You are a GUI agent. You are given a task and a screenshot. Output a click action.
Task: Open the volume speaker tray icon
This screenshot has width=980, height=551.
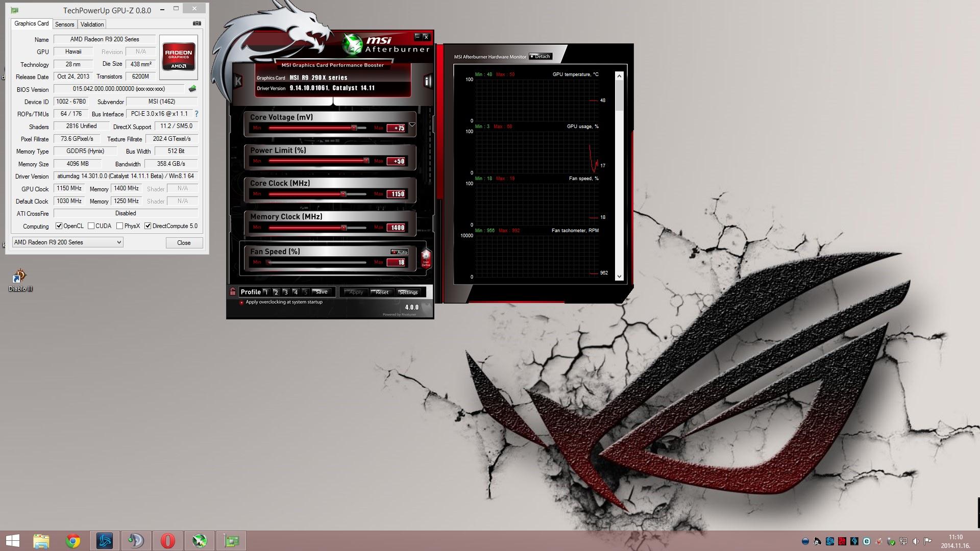coord(916,541)
